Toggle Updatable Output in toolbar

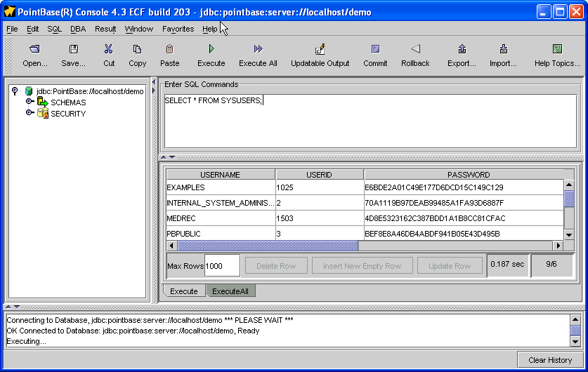point(320,49)
